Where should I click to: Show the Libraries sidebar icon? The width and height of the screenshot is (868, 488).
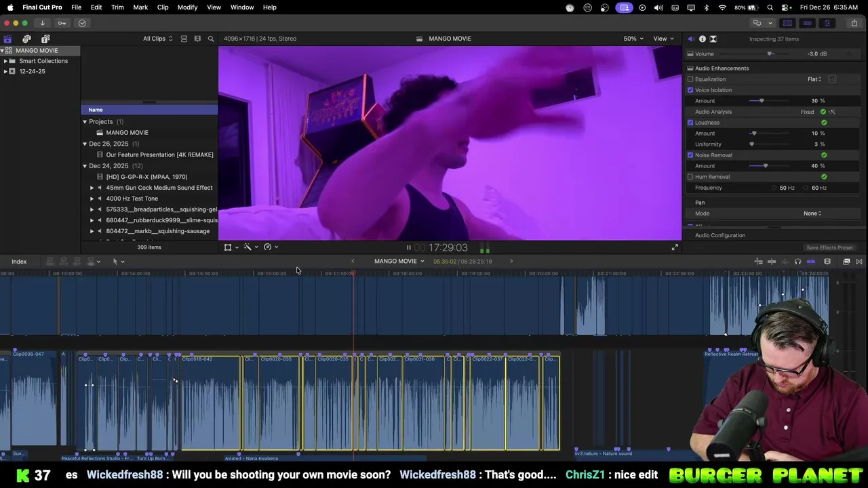coord(7,39)
